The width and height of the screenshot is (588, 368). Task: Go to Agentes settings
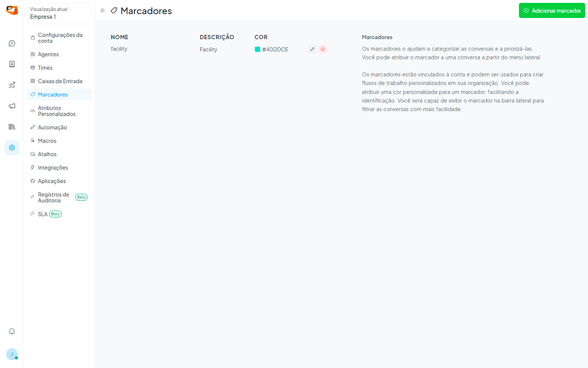pyautogui.click(x=48, y=54)
